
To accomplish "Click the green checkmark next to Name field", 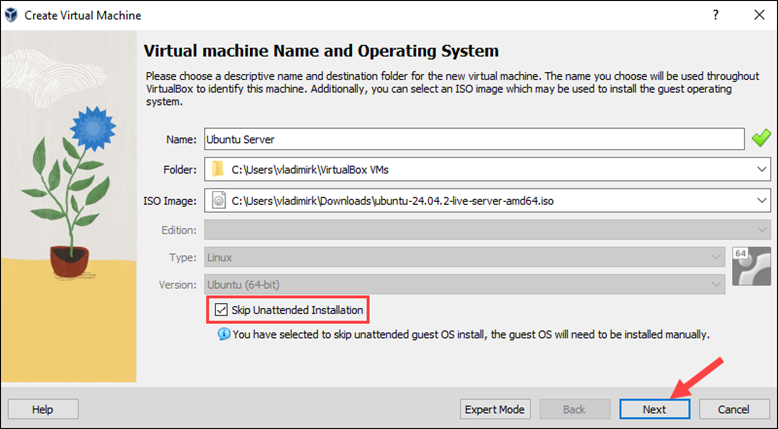I will 761,138.
